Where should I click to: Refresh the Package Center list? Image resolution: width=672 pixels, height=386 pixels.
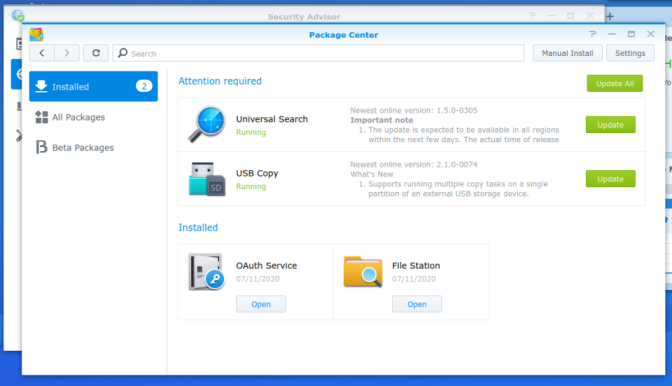click(96, 53)
